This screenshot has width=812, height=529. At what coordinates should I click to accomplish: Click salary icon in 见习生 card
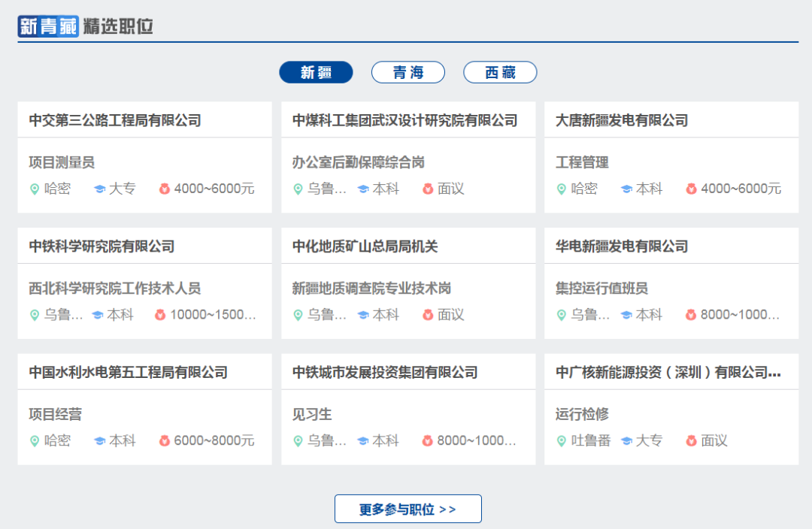click(x=427, y=440)
